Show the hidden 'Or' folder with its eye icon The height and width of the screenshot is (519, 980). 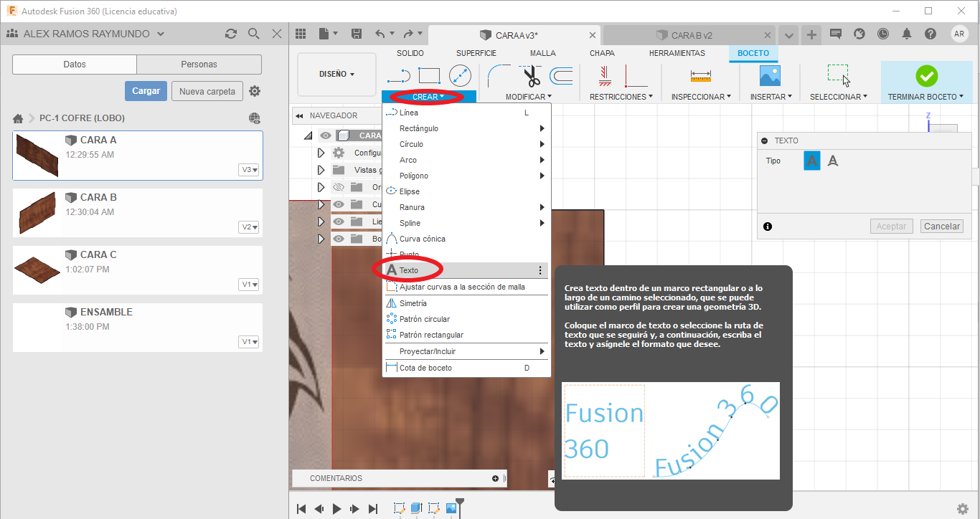pos(339,187)
